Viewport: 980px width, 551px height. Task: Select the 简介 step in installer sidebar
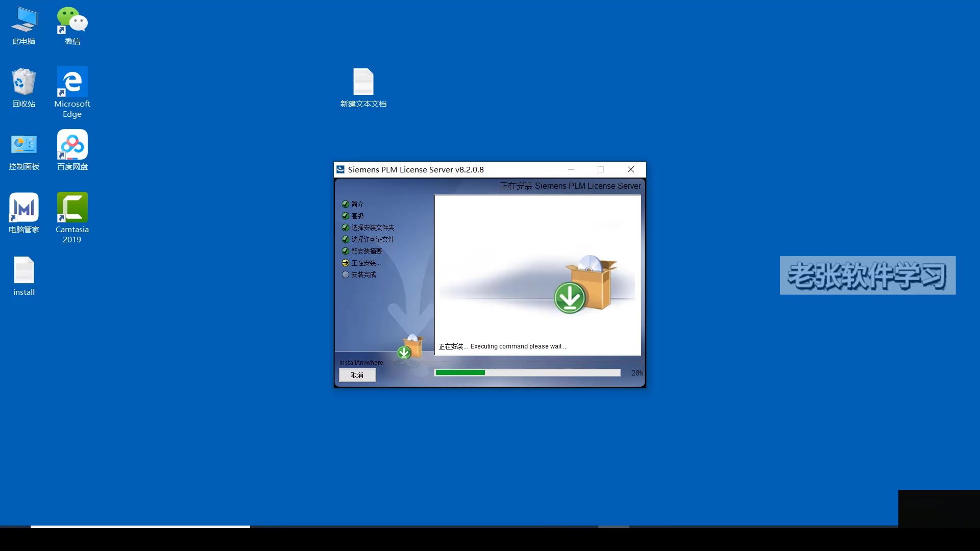pos(357,204)
